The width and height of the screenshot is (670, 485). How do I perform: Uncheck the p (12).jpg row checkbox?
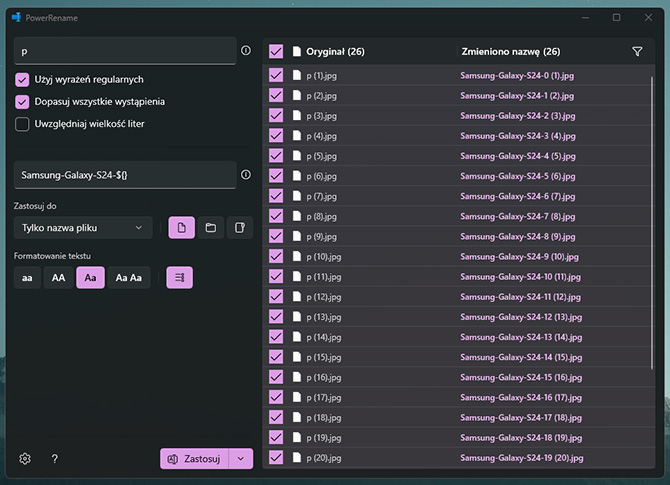[276, 297]
